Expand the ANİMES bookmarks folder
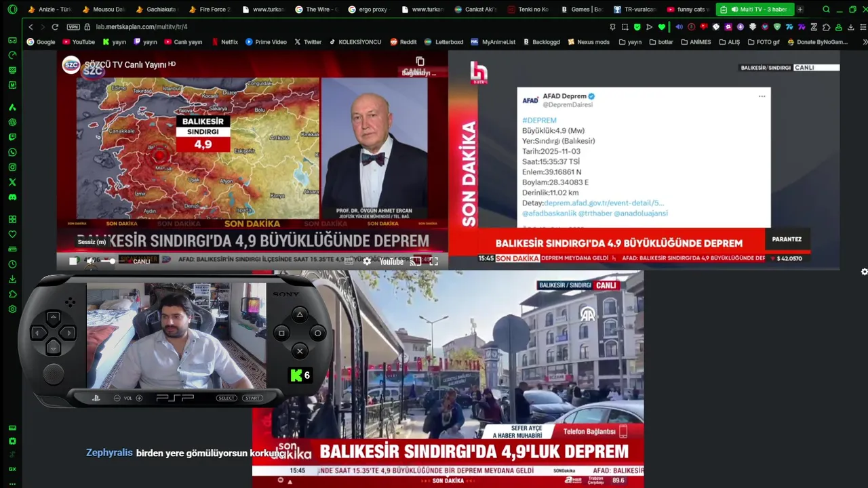The width and height of the screenshot is (868, 488). tap(696, 42)
